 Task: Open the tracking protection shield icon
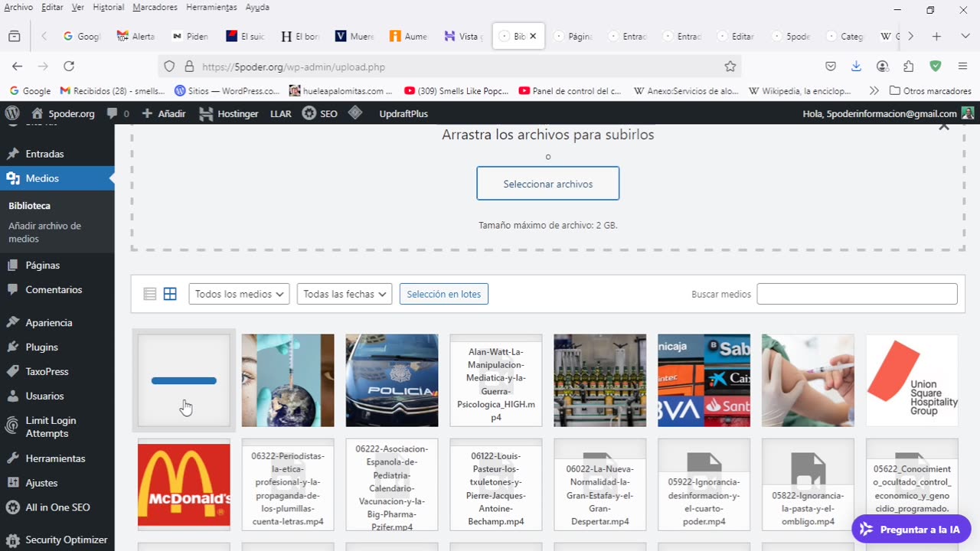(x=170, y=67)
